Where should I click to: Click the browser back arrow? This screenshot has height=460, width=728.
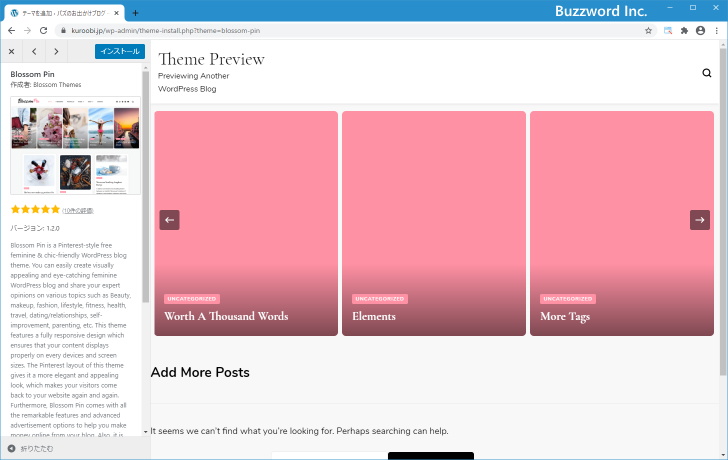12,31
